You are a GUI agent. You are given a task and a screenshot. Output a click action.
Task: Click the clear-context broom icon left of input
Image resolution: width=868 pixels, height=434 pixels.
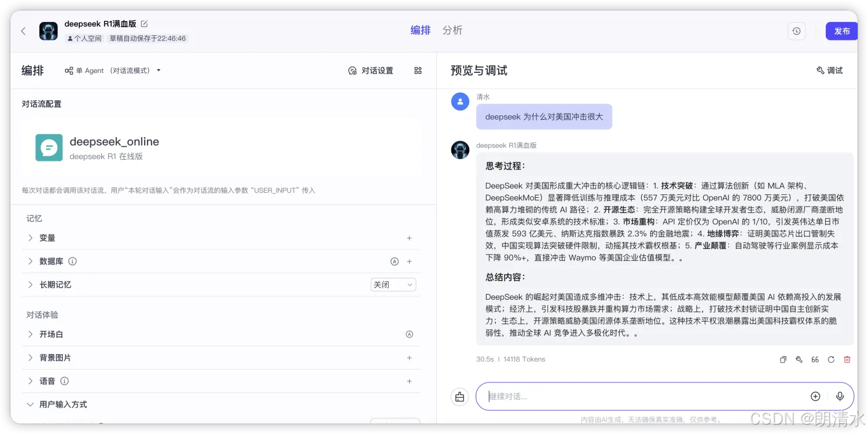[x=459, y=397]
